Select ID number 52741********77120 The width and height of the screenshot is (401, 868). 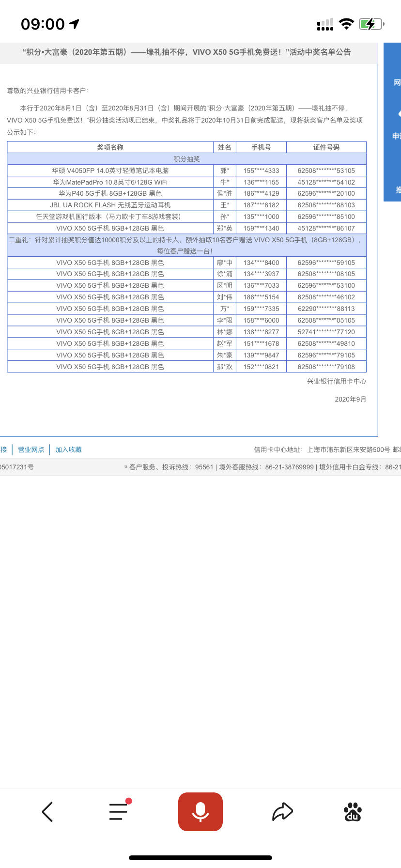(x=326, y=332)
